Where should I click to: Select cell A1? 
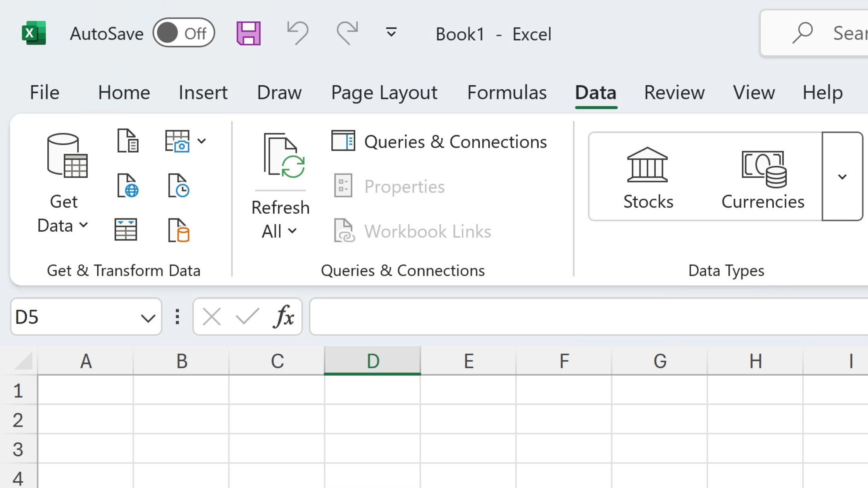point(86,390)
